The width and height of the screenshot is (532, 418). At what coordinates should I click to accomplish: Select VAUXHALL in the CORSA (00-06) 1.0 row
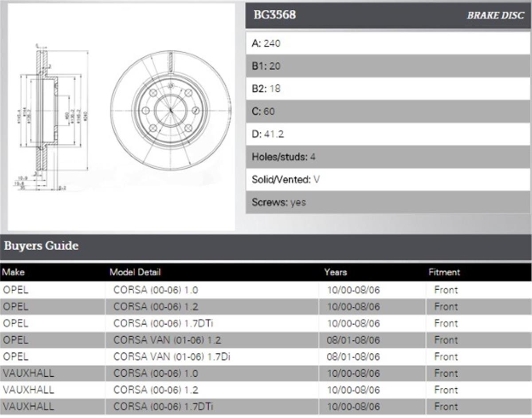28,373
